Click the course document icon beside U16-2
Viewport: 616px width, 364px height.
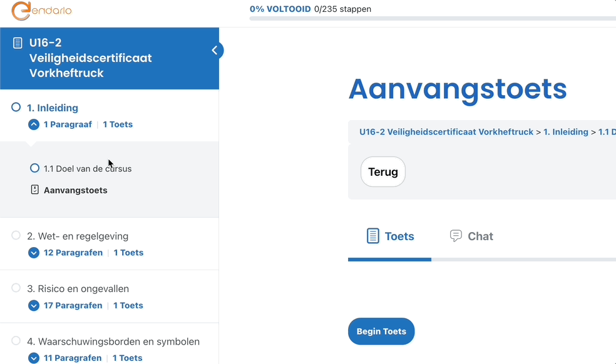coord(18,43)
